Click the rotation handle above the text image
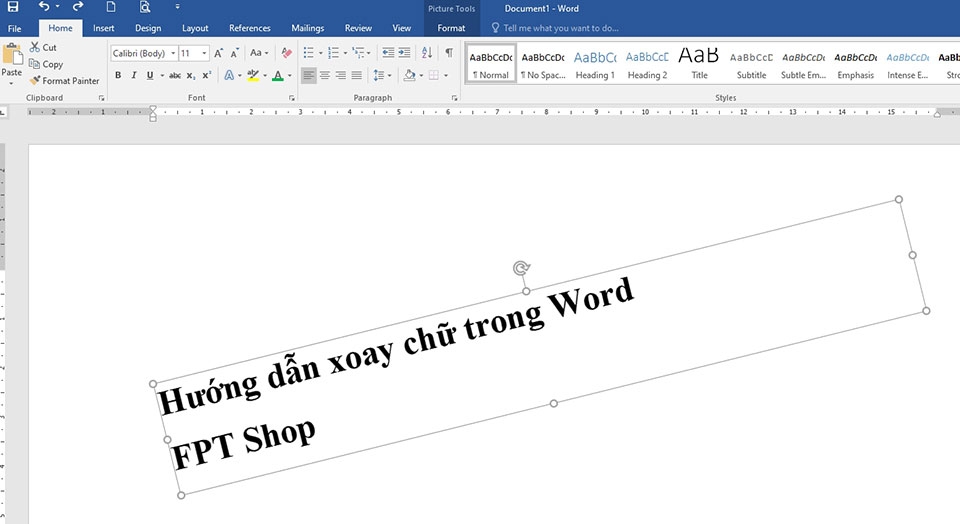960x524 pixels. coord(521,268)
